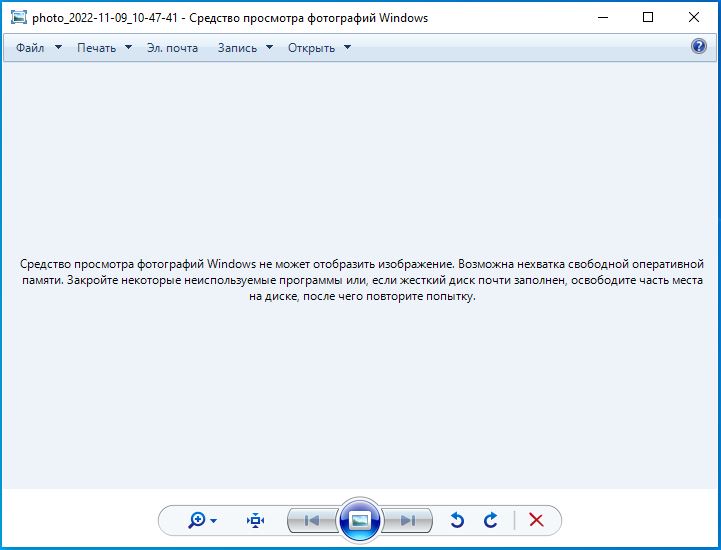Minimize the photo viewer window
Viewport: 721px width, 550px height.
(x=603, y=17)
